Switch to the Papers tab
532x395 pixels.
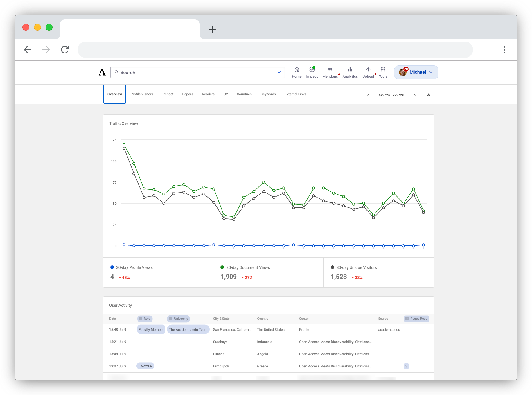188,94
